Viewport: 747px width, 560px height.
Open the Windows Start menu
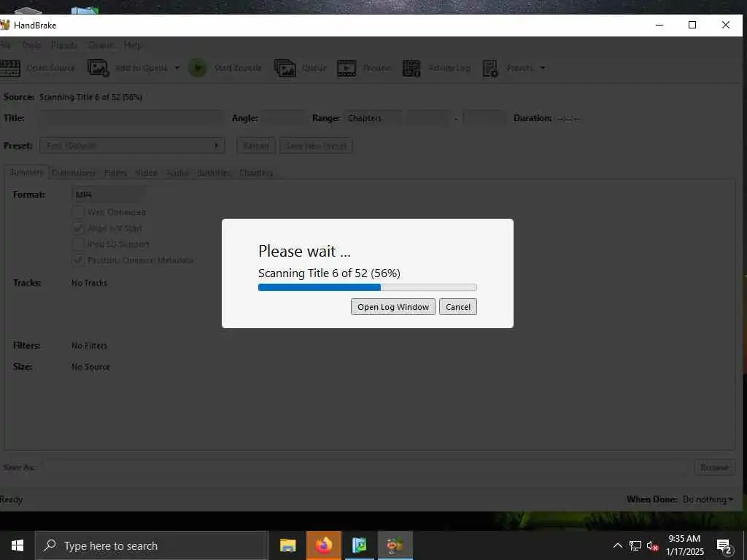click(x=18, y=545)
